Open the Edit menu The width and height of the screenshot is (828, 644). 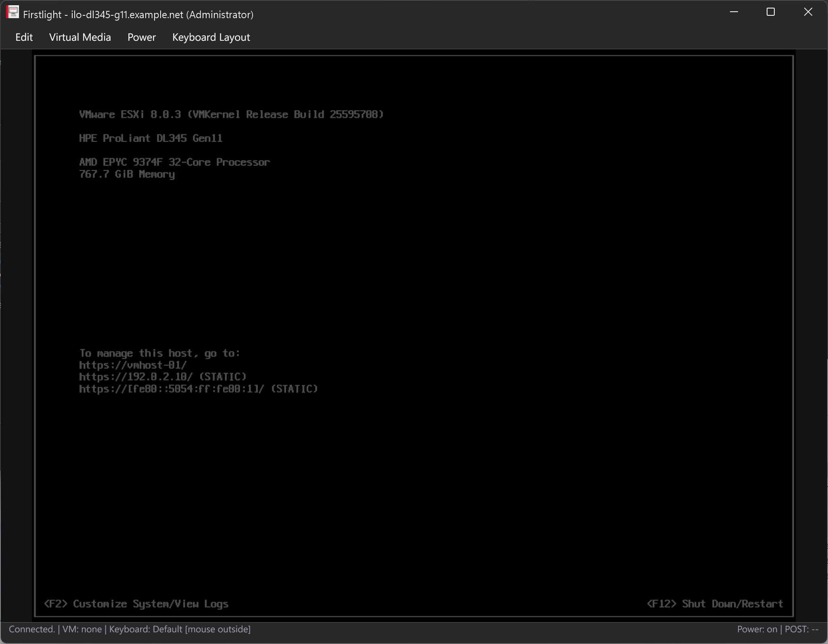coord(24,37)
